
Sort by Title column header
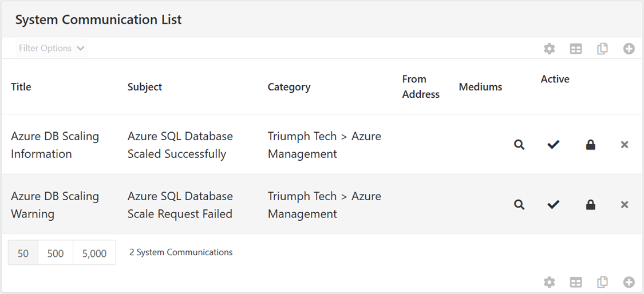click(21, 86)
